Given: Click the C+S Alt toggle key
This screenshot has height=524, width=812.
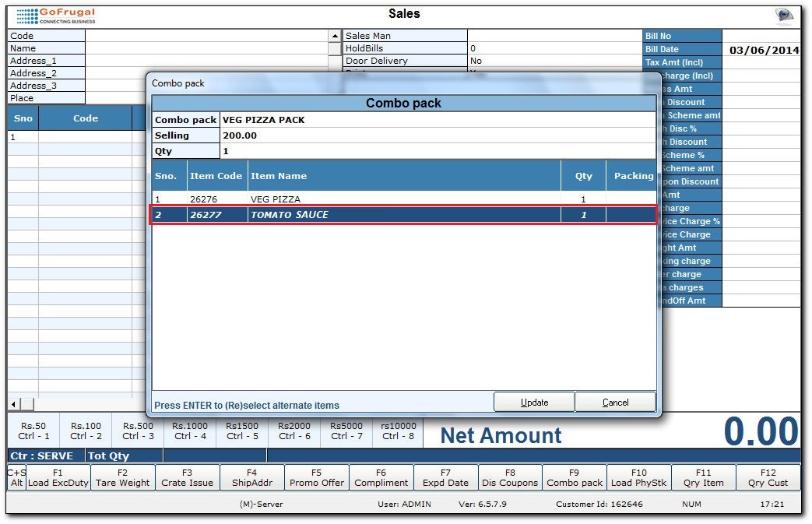Looking at the screenshot, I should point(16,477).
